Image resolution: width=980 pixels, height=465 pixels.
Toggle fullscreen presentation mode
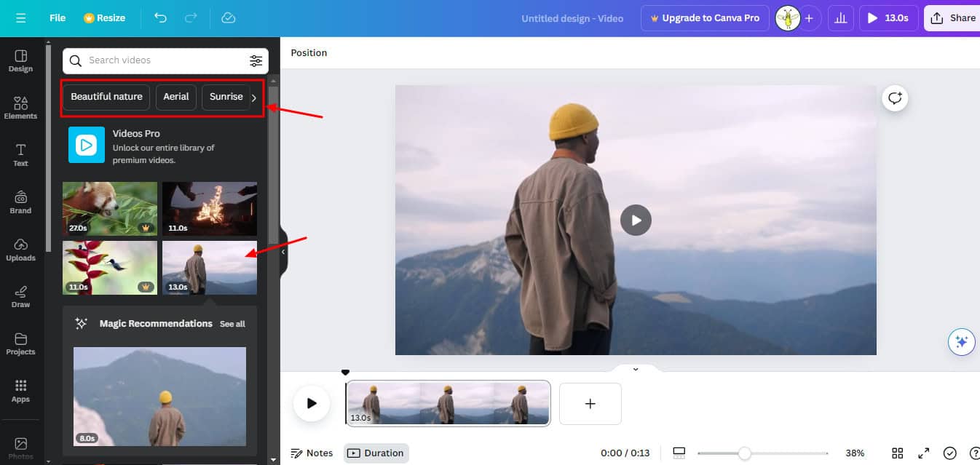(923, 453)
